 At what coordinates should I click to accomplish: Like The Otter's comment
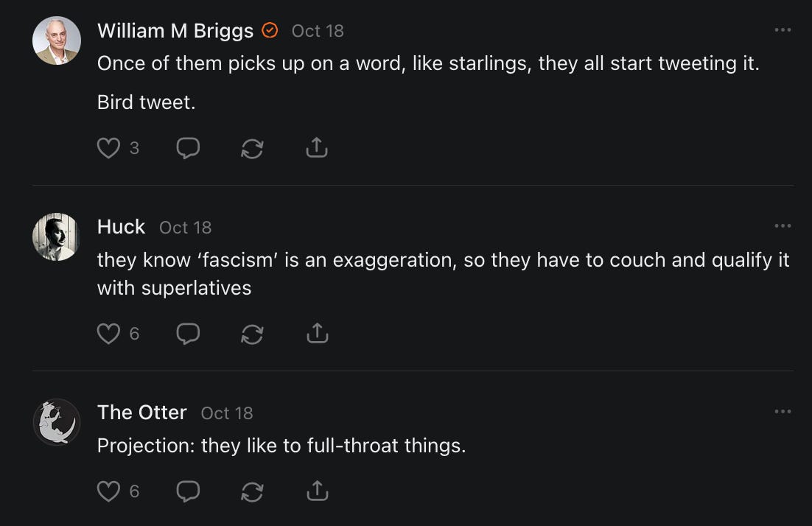(x=108, y=491)
